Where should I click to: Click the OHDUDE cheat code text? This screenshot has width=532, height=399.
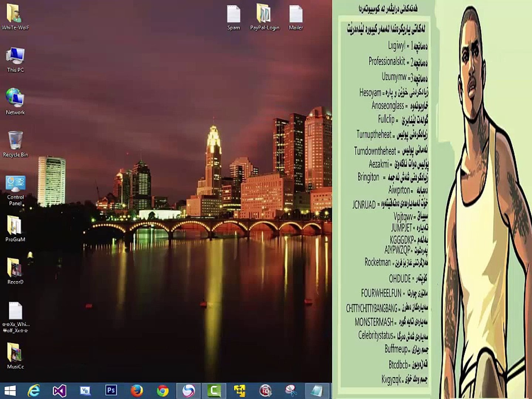400,278
